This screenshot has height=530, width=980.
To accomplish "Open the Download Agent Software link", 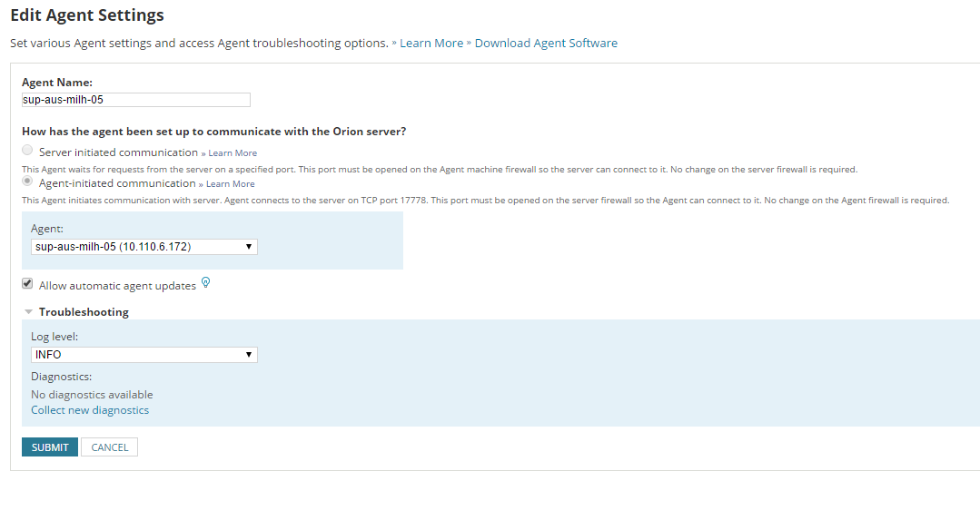I will 546,43.
